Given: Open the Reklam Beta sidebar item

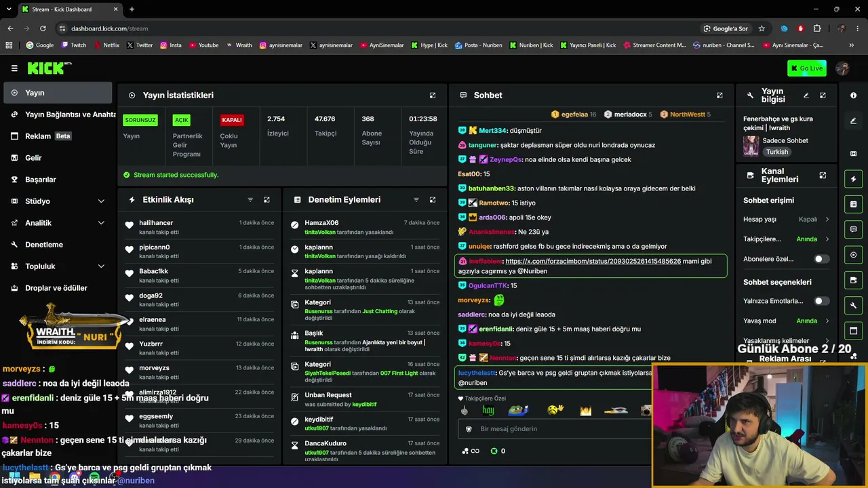Looking at the screenshot, I should [x=58, y=136].
